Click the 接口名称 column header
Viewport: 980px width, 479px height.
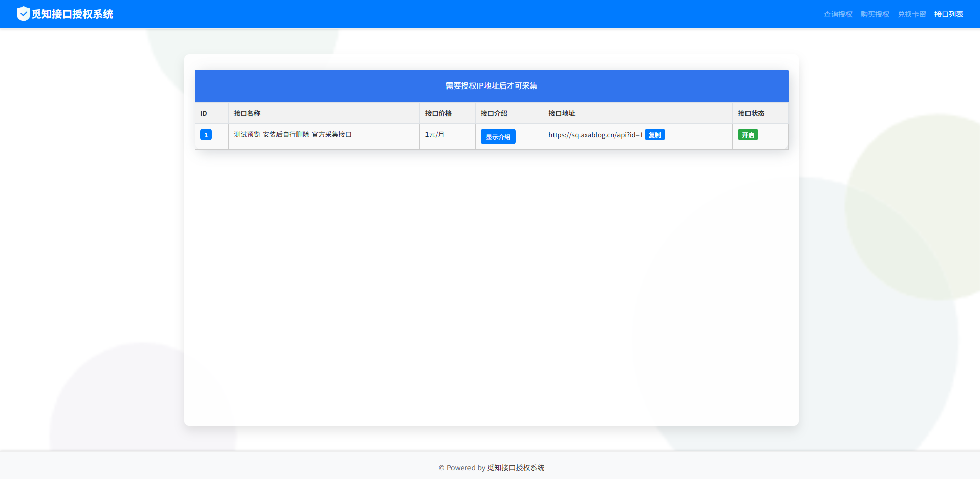(x=247, y=113)
